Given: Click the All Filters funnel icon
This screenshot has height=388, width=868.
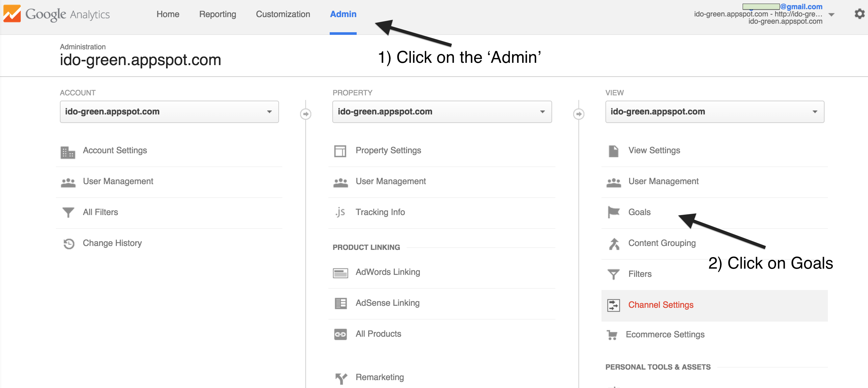Looking at the screenshot, I should click(68, 212).
